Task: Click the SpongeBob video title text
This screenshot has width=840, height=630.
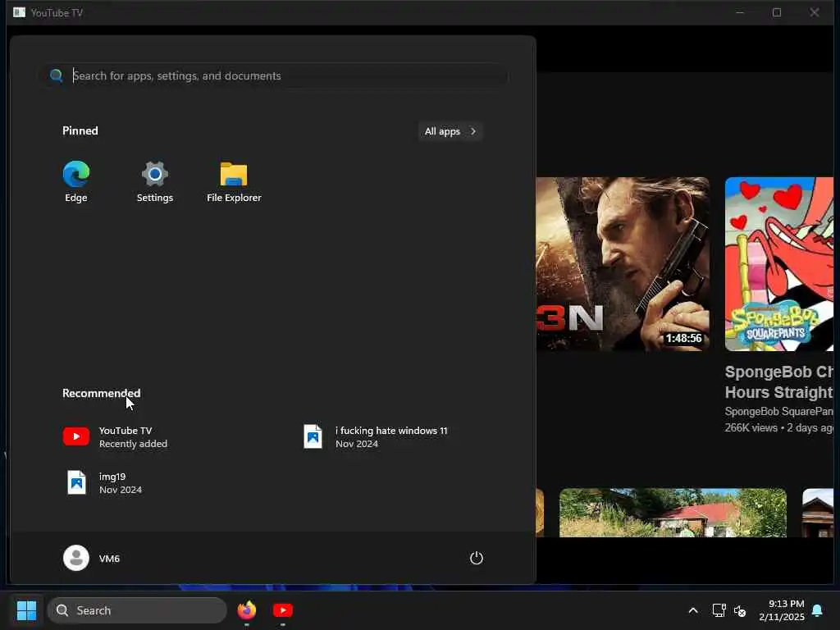Action: point(779,382)
